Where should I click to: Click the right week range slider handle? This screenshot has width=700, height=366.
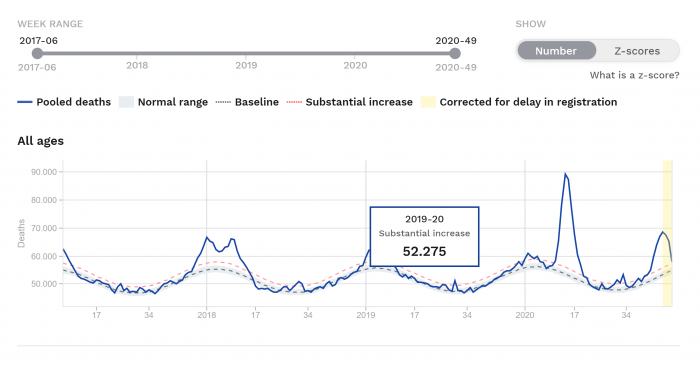455,54
